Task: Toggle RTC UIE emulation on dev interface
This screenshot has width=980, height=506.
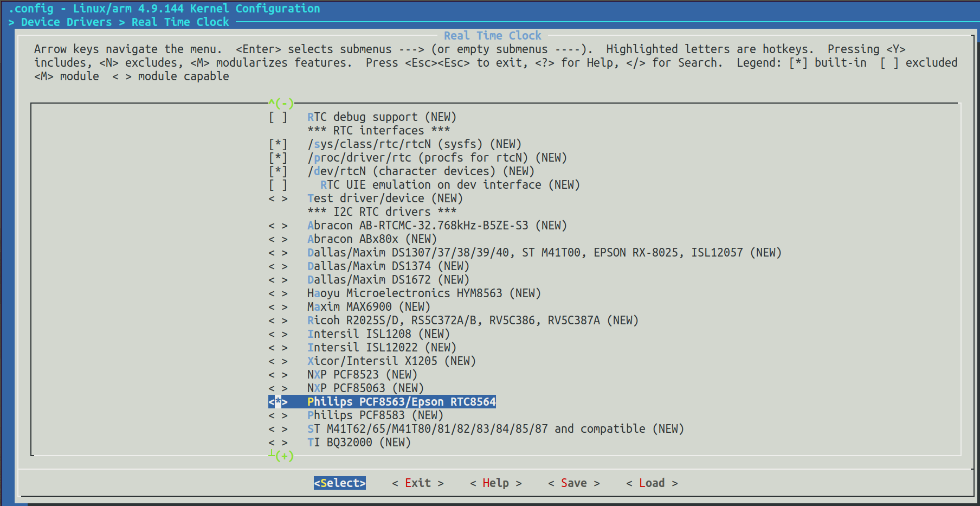Action: (x=278, y=185)
